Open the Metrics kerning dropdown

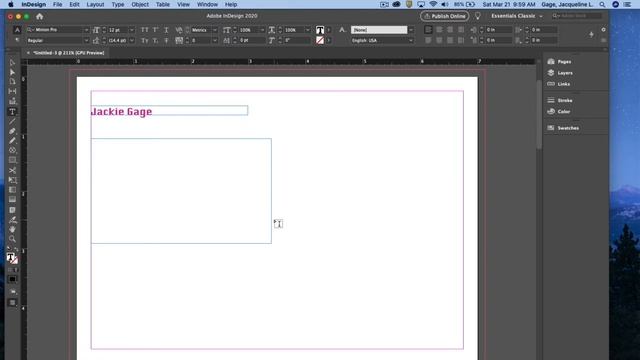(x=215, y=30)
